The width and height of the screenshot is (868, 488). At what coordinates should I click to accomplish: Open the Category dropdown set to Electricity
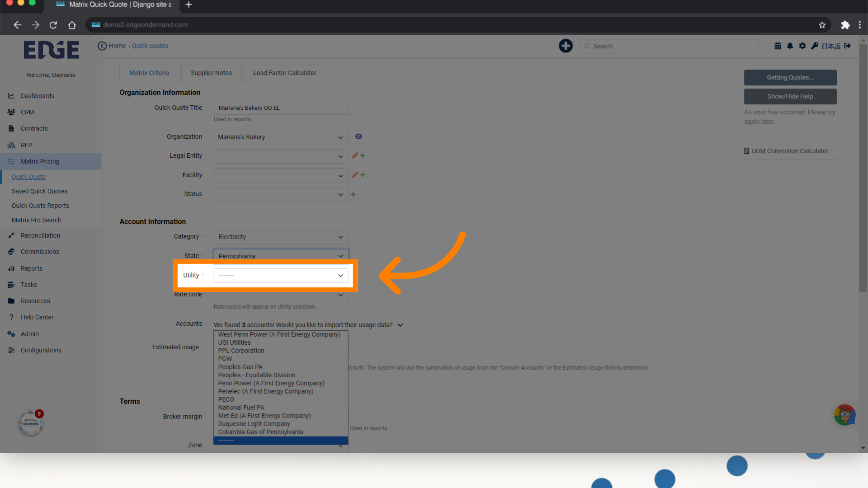[281, 237]
